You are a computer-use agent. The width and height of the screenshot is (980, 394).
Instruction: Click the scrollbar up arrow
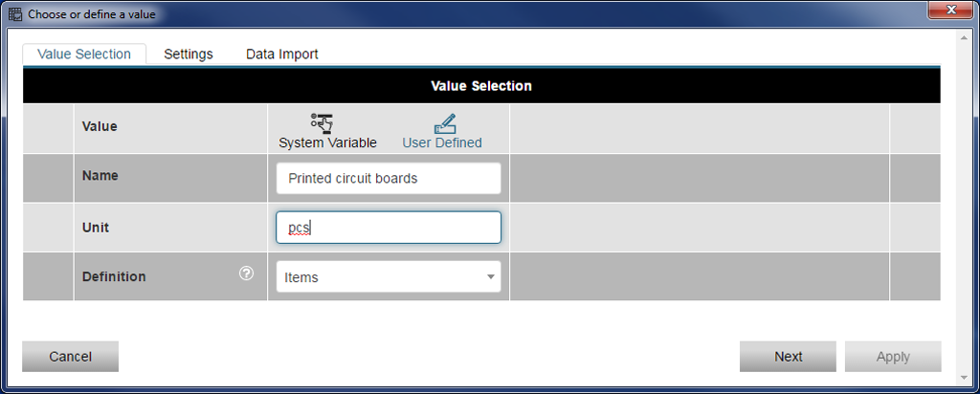pos(963,36)
